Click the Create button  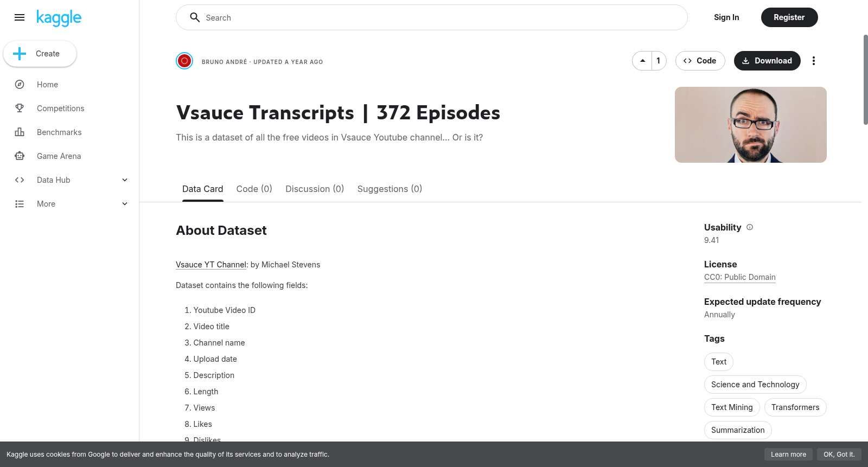click(x=40, y=54)
